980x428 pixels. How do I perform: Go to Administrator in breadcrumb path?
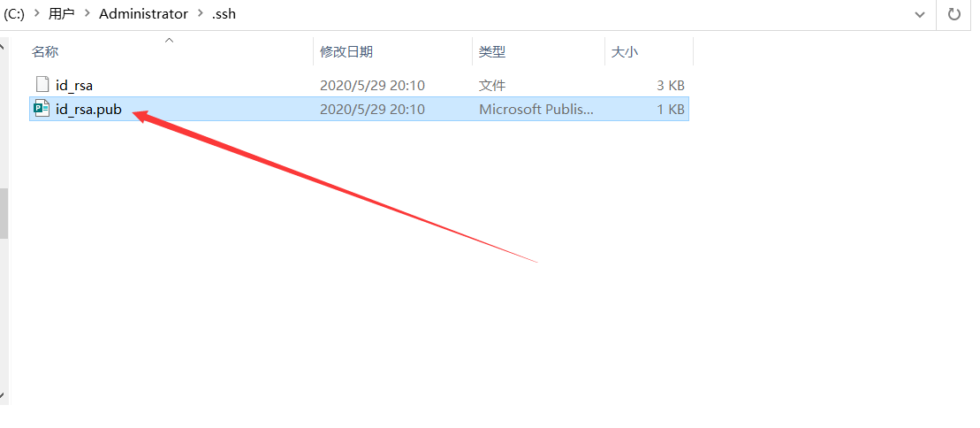144,14
